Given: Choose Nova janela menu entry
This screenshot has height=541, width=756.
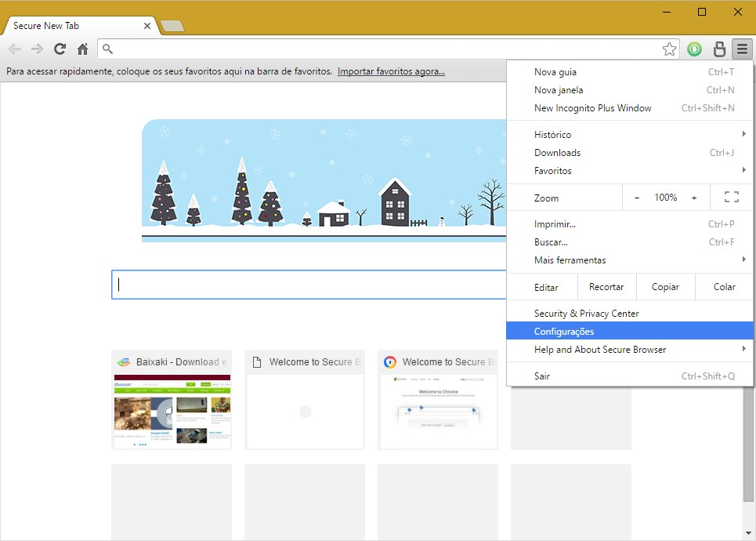Looking at the screenshot, I should pyautogui.click(x=630, y=89).
